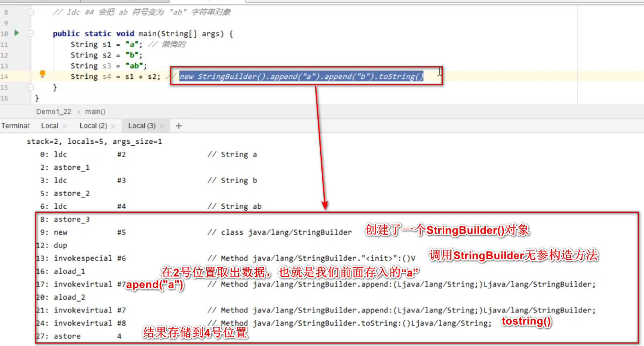This screenshot has height=346, width=644.
Task: Add a new terminal session with plus
Action: pos(179,126)
